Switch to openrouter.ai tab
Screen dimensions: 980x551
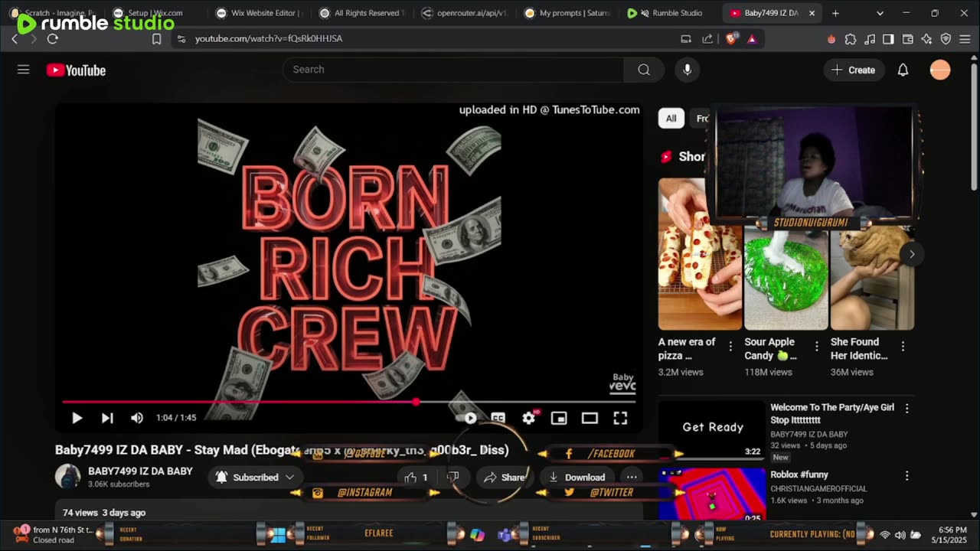[x=466, y=13]
